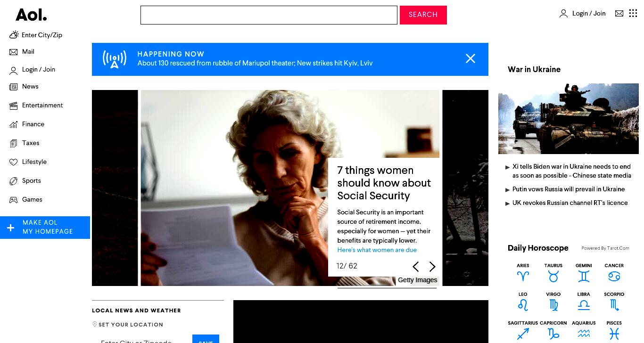Click the weather Enter City/Zip icon

[14, 35]
